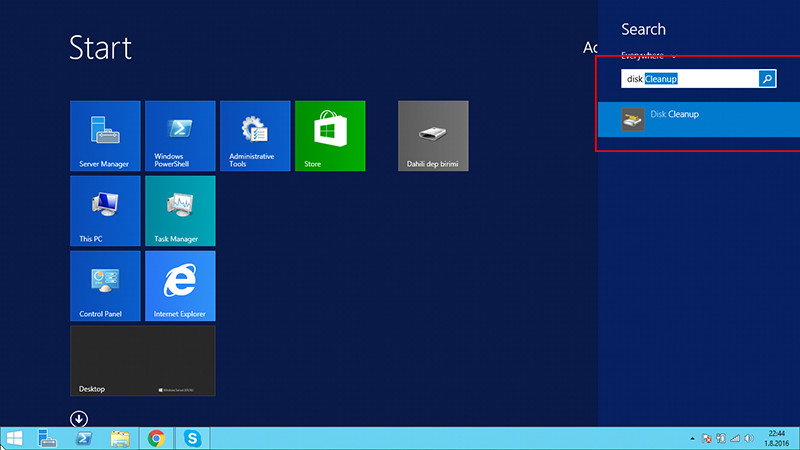Open the Control Panel tile
This screenshot has width=800, height=450.
(105, 286)
